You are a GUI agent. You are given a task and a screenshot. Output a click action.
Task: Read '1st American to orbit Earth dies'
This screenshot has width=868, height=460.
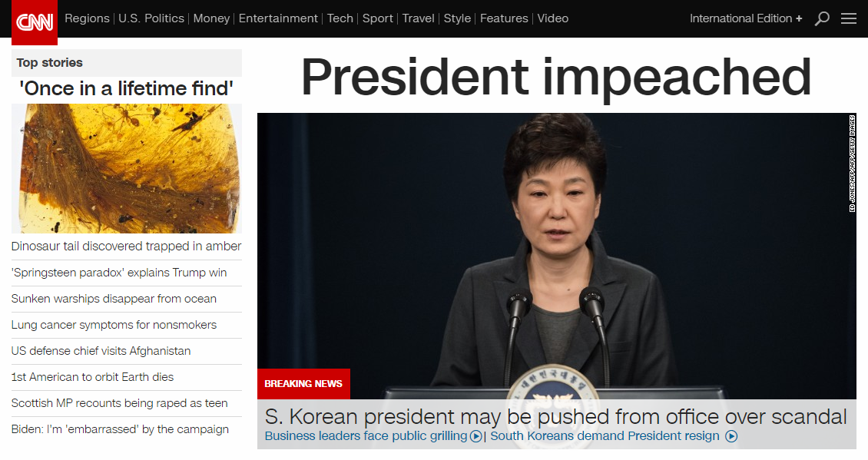point(92,377)
